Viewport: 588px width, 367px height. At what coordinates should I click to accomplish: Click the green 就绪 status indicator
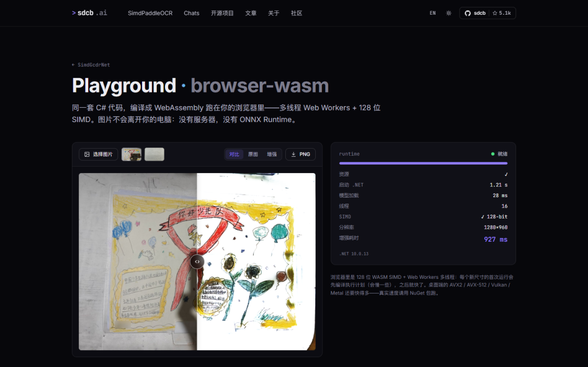pyautogui.click(x=499, y=154)
